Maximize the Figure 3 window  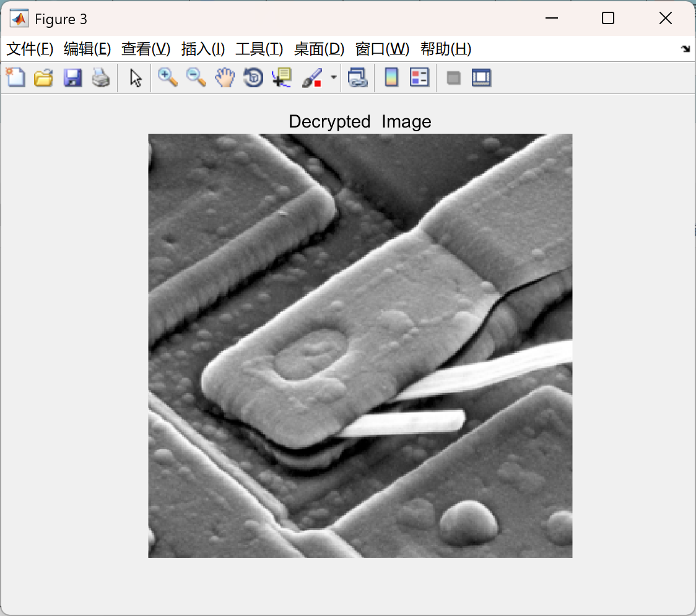click(607, 18)
